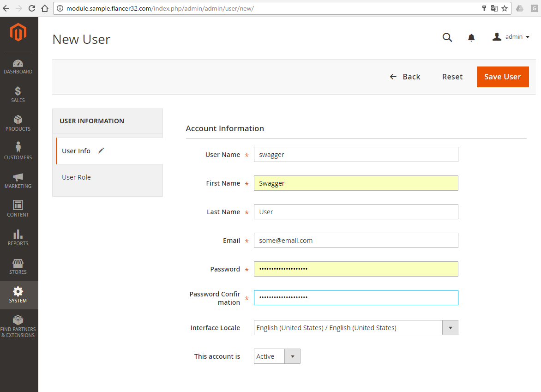The image size is (541, 392).
Task: Click the Reset button
Action: 452,77
